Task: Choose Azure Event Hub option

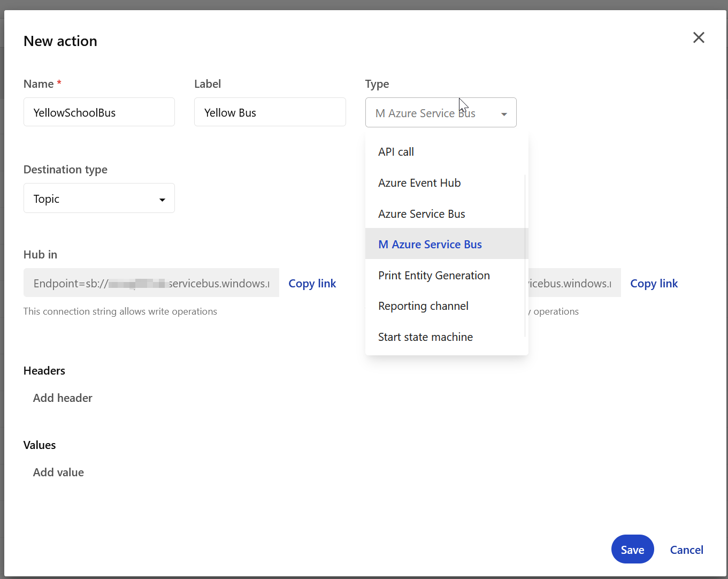Action: (x=419, y=183)
